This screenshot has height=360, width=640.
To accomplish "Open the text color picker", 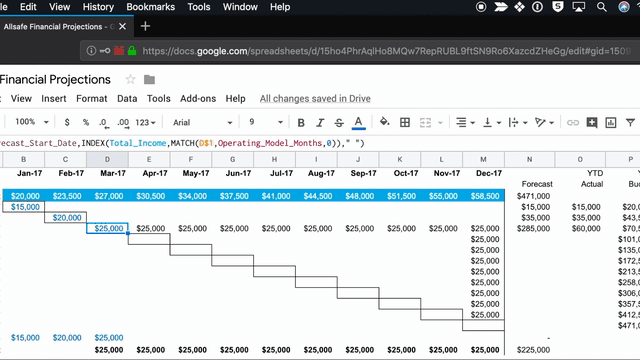I will 358,122.
